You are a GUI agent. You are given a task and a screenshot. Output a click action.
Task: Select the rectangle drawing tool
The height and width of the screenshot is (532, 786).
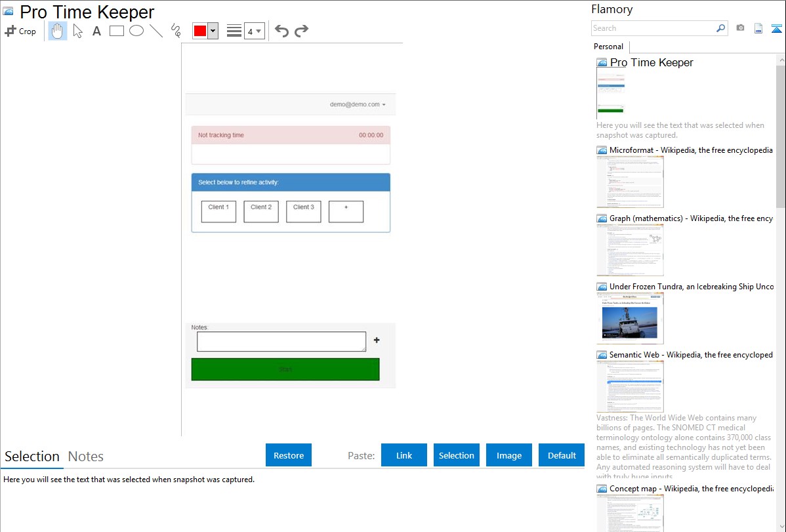pyautogui.click(x=116, y=31)
